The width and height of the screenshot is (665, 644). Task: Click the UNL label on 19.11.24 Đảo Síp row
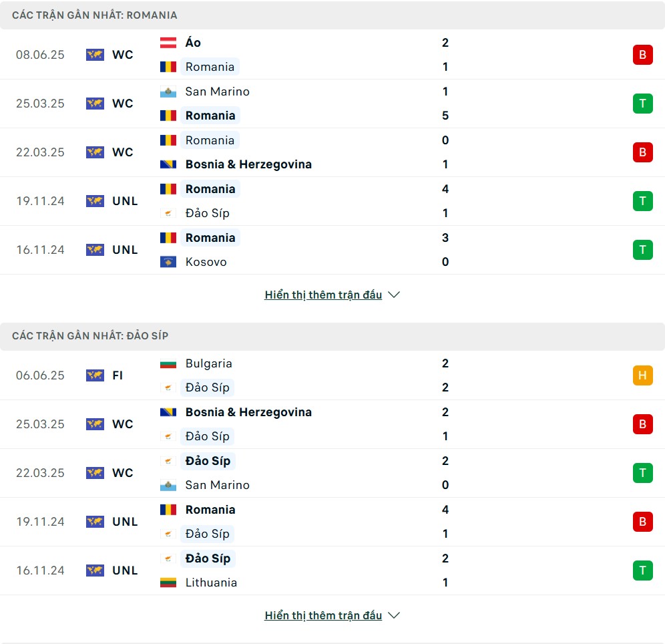125,522
